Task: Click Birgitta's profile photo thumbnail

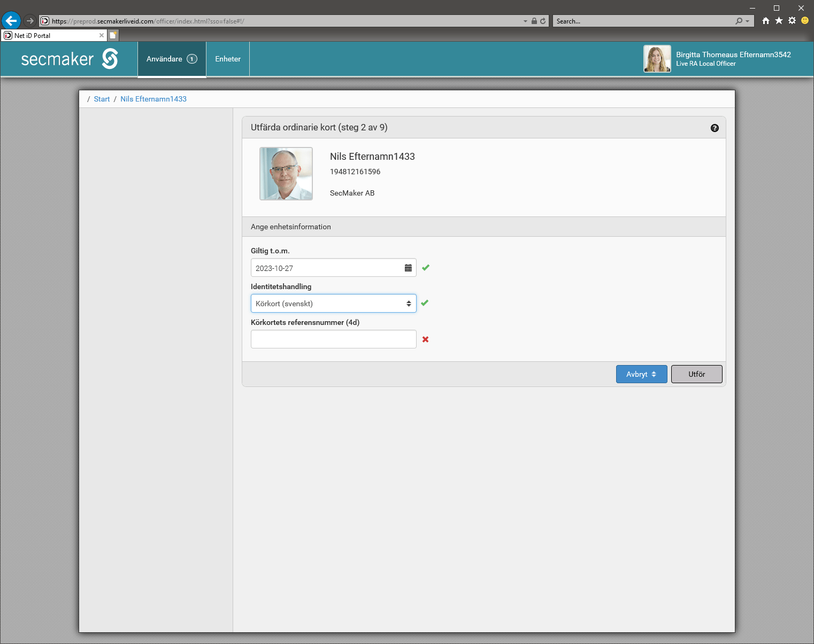Action: (657, 59)
